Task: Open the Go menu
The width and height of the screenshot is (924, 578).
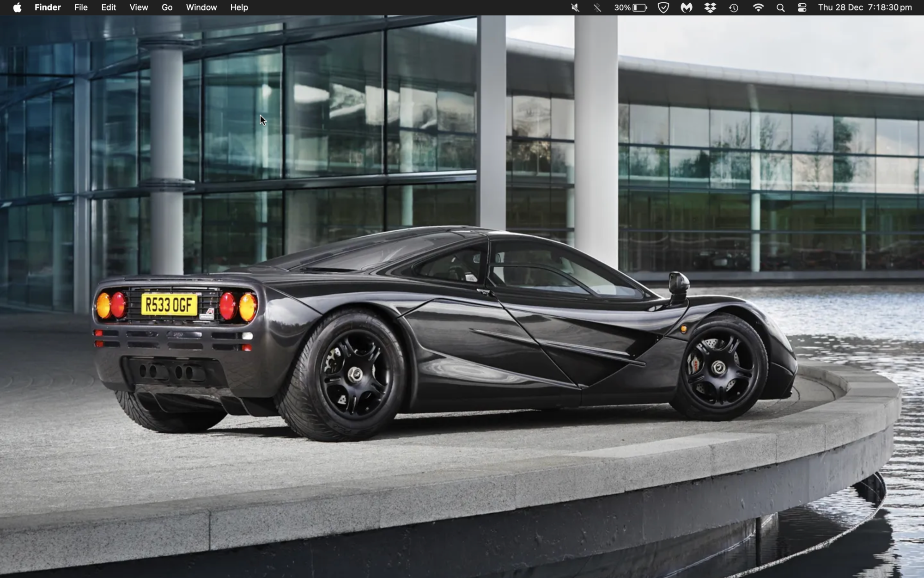Action: 167,7
